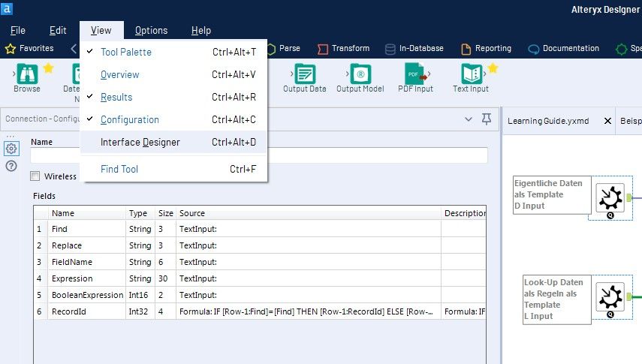Click the Look-Up Daten als Regeln annotation
The image size is (642, 364).
pyautogui.click(x=556, y=299)
